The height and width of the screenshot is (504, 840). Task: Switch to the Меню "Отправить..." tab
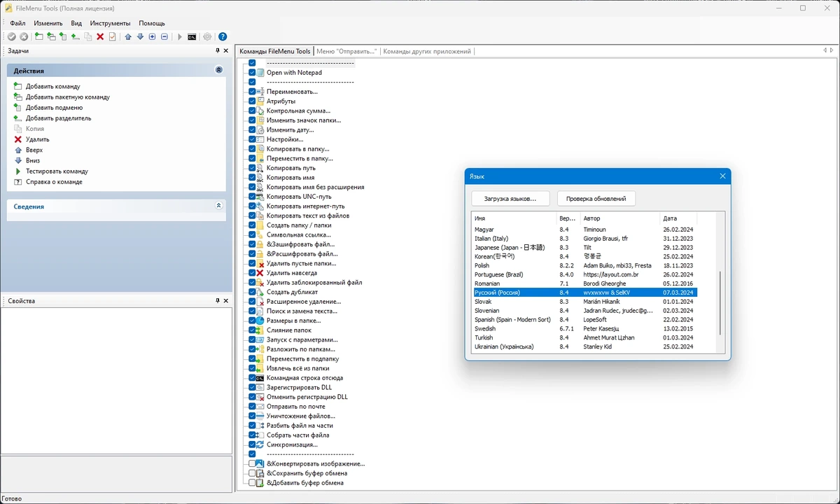click(x=346, y=51)
